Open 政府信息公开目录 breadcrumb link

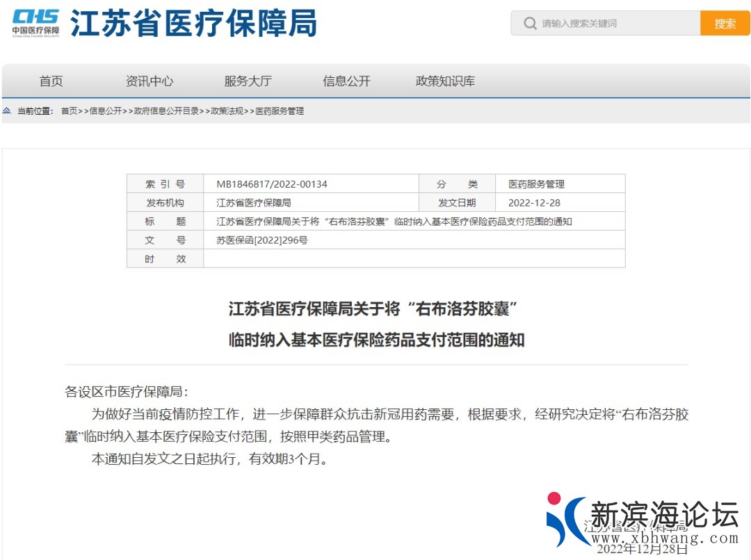coord(166,111)
